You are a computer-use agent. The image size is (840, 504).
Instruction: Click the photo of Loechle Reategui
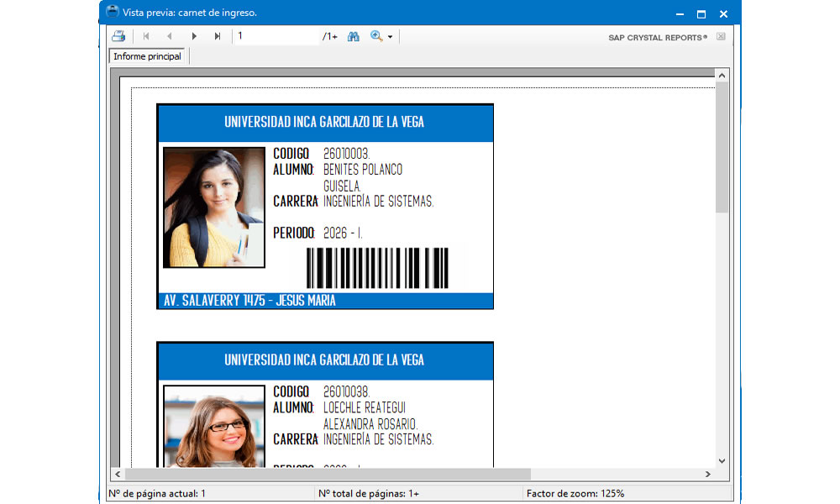[x=213, y=427]
